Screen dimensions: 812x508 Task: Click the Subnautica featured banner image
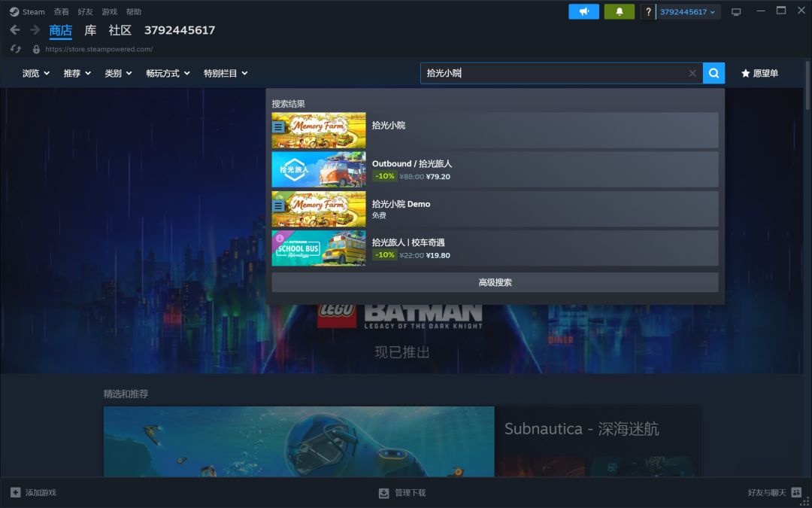[x=298, y=442]
